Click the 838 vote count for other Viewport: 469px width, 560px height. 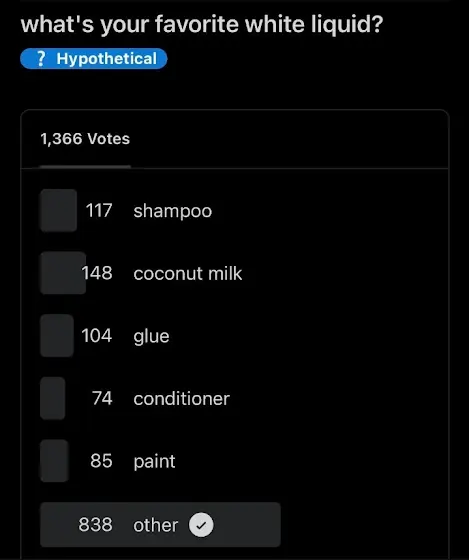(x=95, y=525)
